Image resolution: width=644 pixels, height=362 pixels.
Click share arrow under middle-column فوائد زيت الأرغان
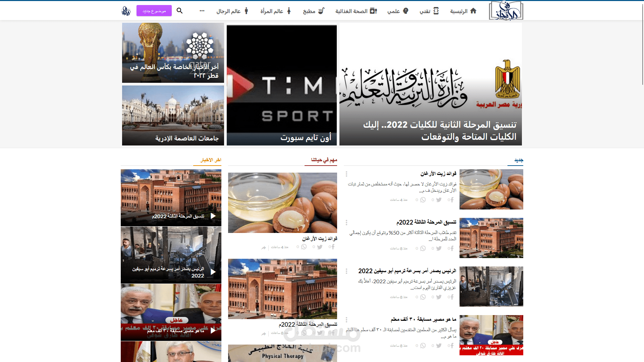click(264, 247)
